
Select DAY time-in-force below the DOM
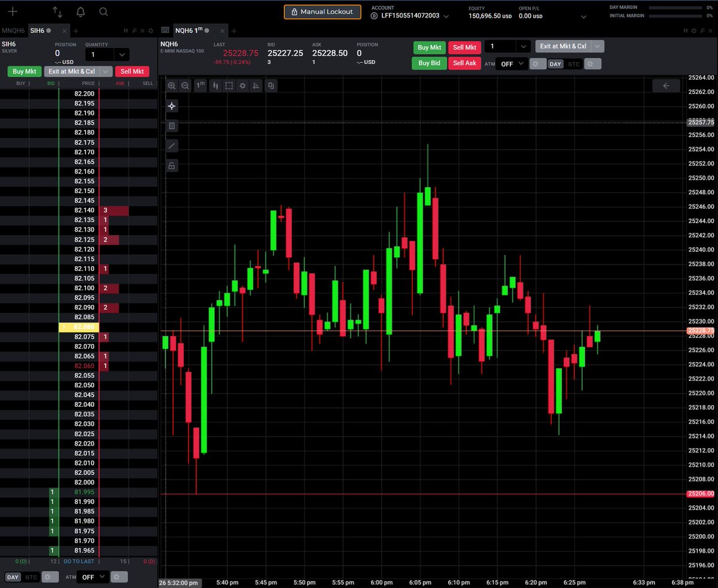[x=13, y=577]
